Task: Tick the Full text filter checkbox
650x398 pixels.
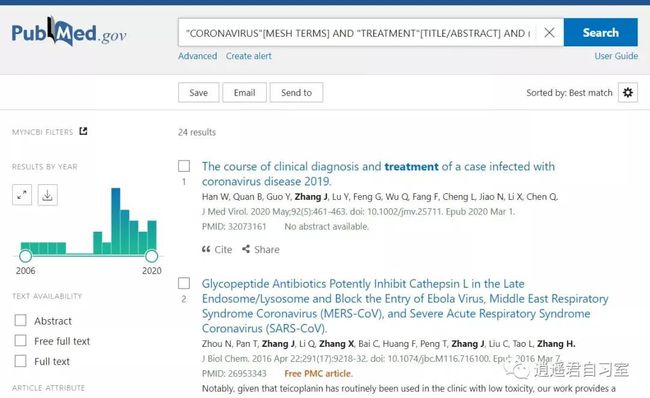Action: tap(20, 361)
